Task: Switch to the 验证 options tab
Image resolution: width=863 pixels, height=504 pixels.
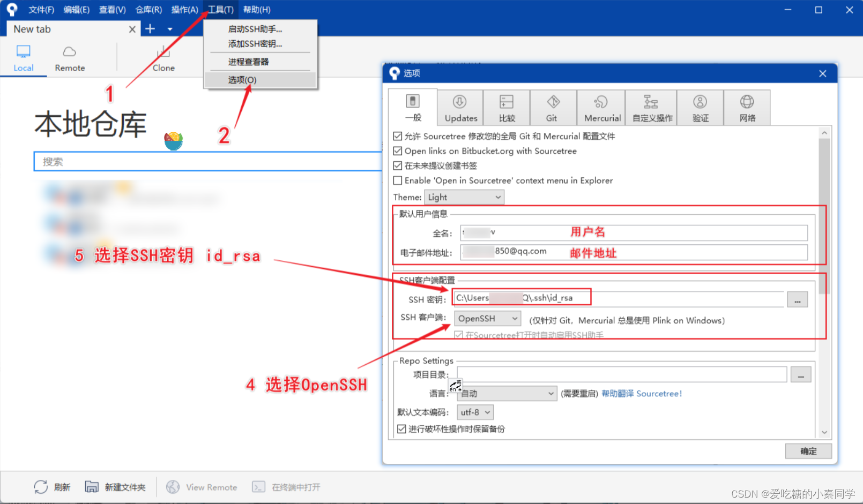Action: (x=700, y=108)
